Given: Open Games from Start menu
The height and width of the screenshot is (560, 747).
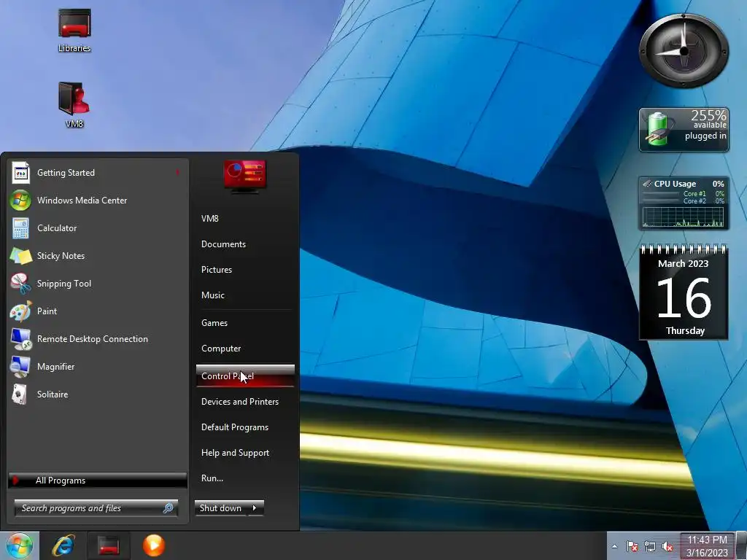Looking at the screenshot, I should click(x=214, y=323).
